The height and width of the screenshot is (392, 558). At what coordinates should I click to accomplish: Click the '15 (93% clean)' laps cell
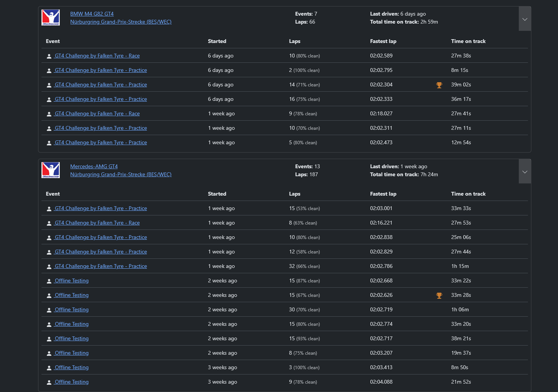[305, 338]
